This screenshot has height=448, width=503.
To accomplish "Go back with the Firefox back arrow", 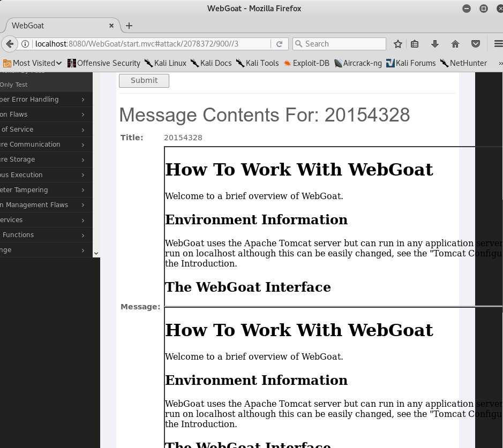I will (9, 44).
